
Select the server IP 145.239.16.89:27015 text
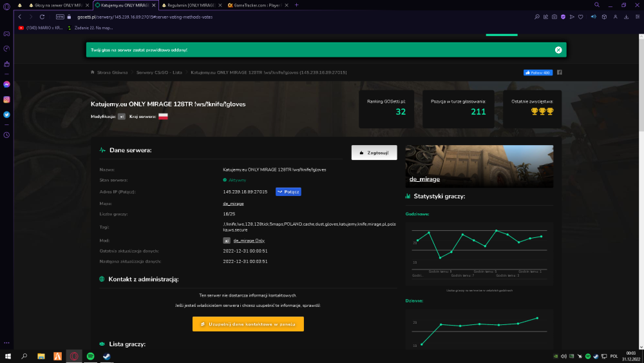click(x=245, y=191)
